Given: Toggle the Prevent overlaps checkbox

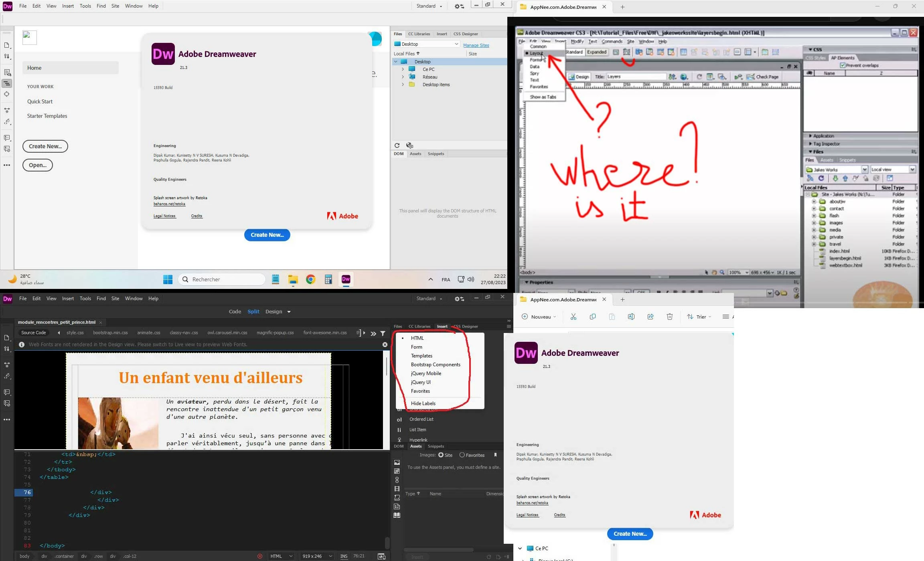Looking at the screenshot, I should click(843, 65).
